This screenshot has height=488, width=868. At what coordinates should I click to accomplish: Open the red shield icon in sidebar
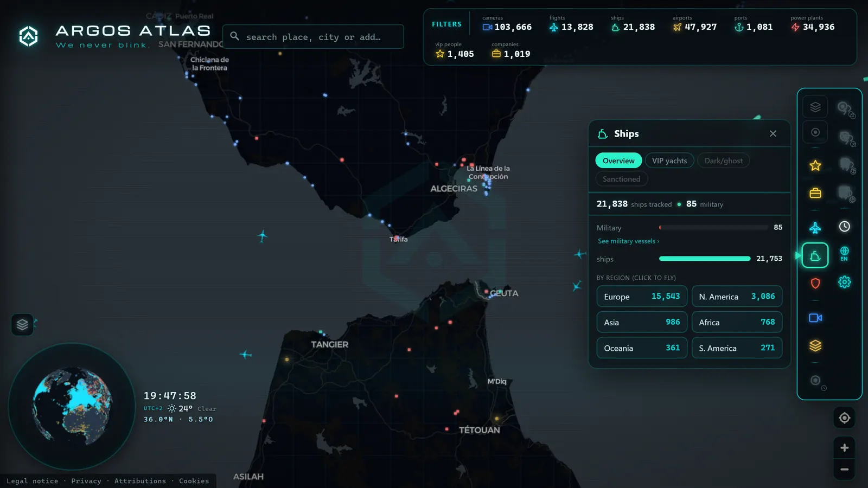point(815,283)
